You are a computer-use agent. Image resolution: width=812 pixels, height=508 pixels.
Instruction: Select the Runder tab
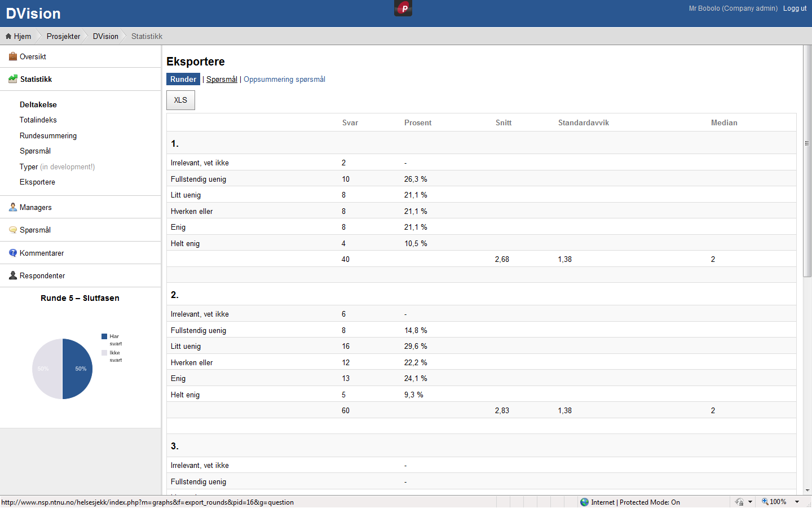coord(183,79)
